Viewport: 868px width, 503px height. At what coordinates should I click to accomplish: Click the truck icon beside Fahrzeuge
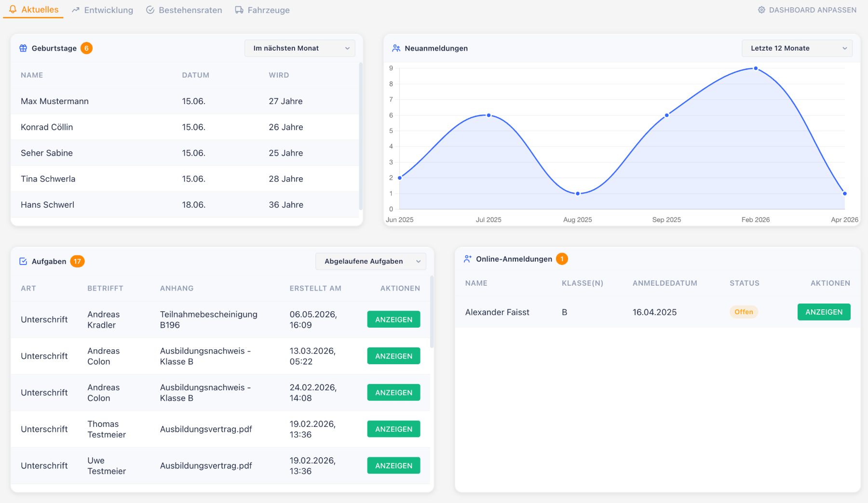(239, 10)
